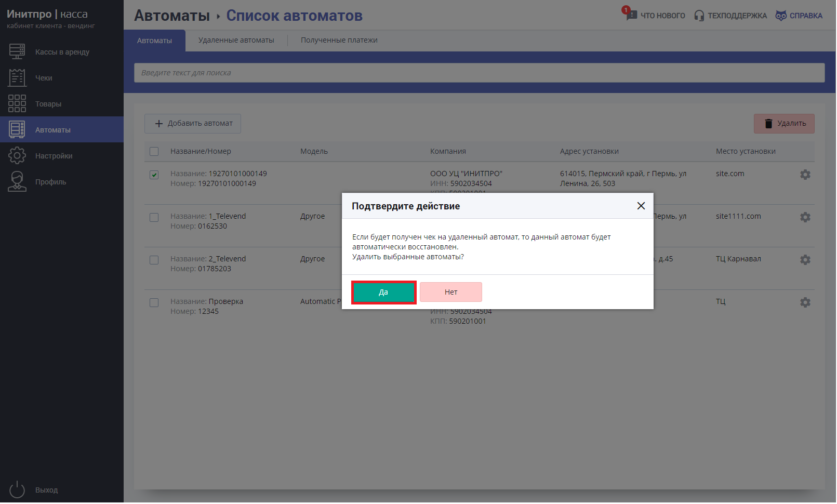
Task: Click the Кассы в аренду sidebar icon
Action: [17, 51]
